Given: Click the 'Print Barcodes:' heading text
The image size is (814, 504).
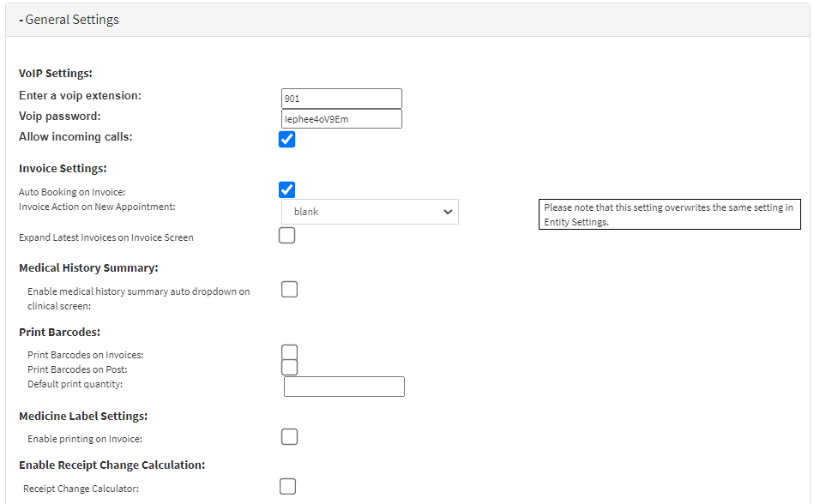Looking at the screenshot, I should [60, 332].
